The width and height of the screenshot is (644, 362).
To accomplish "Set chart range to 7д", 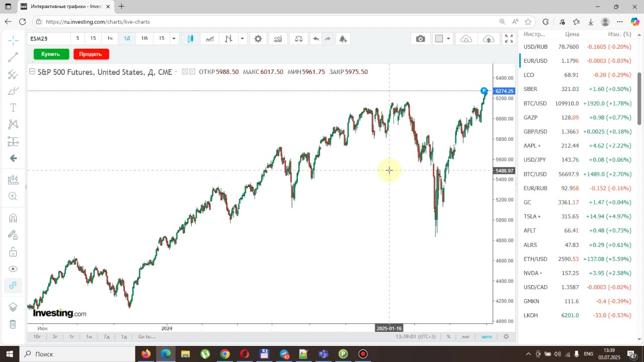I will point(107,337).
